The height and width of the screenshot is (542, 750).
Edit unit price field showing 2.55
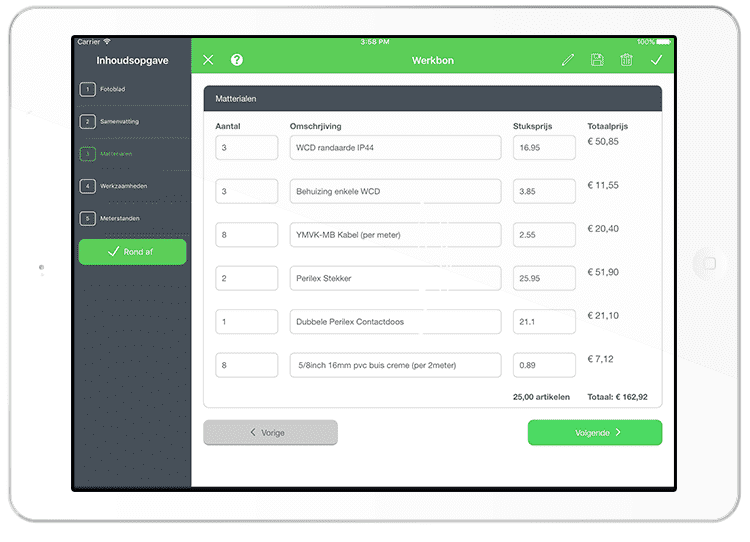point(544,235)
